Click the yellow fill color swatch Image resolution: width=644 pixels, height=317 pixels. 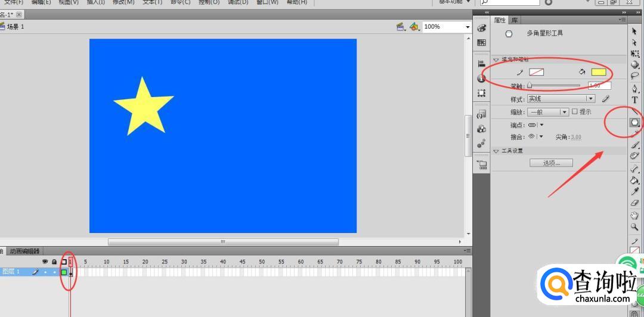pos(599,72)
